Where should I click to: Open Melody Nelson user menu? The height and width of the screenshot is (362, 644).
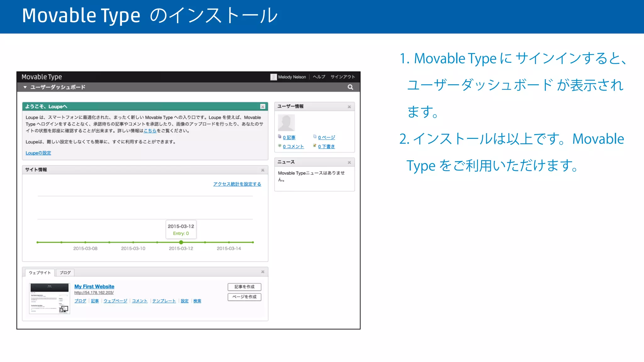pos(292,77)
